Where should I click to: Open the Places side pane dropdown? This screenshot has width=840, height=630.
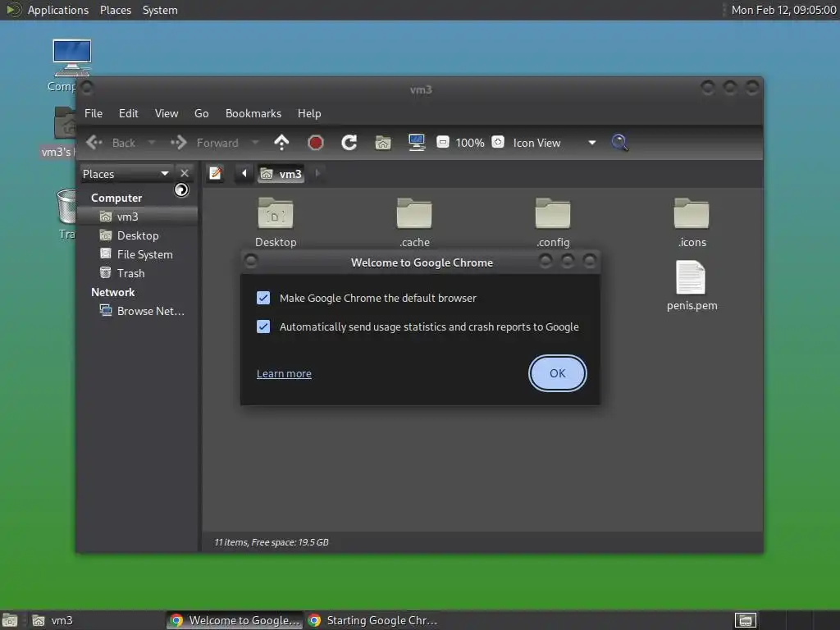coord(126,174)
